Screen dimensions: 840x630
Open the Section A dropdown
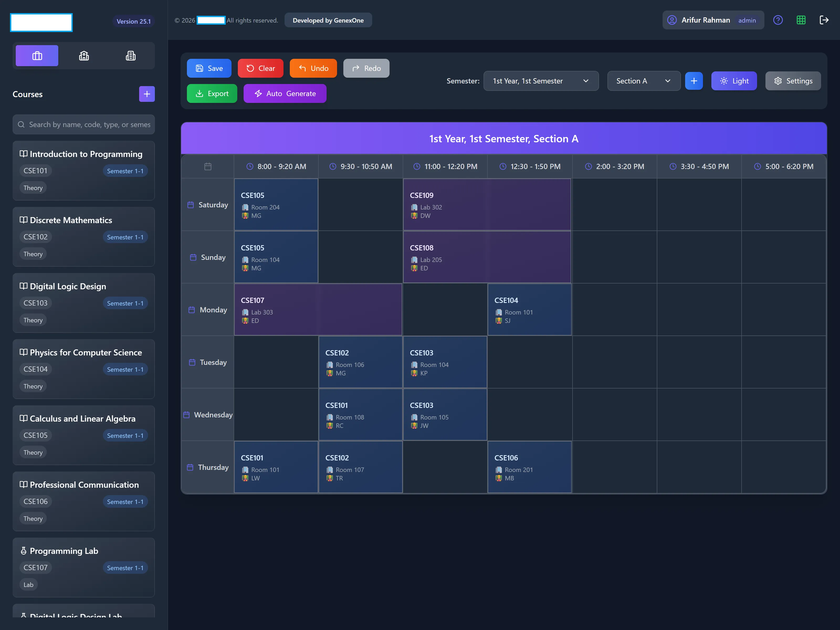[643, 81]
